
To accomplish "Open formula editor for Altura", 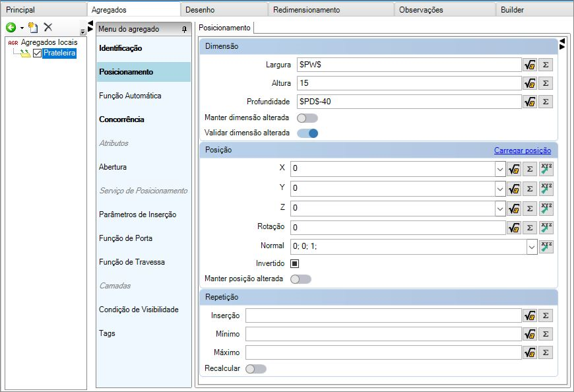I will [x=530, y=83].
